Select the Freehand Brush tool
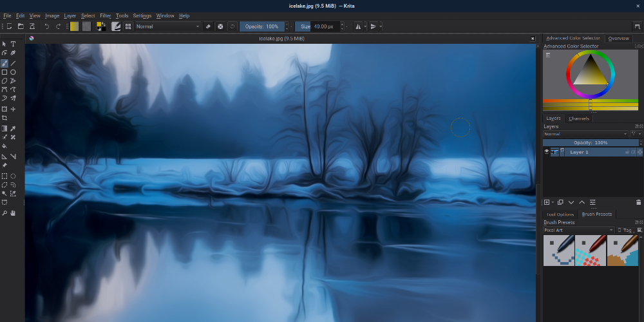This screenshot has width=644, height=322. (x=5, y=63)
